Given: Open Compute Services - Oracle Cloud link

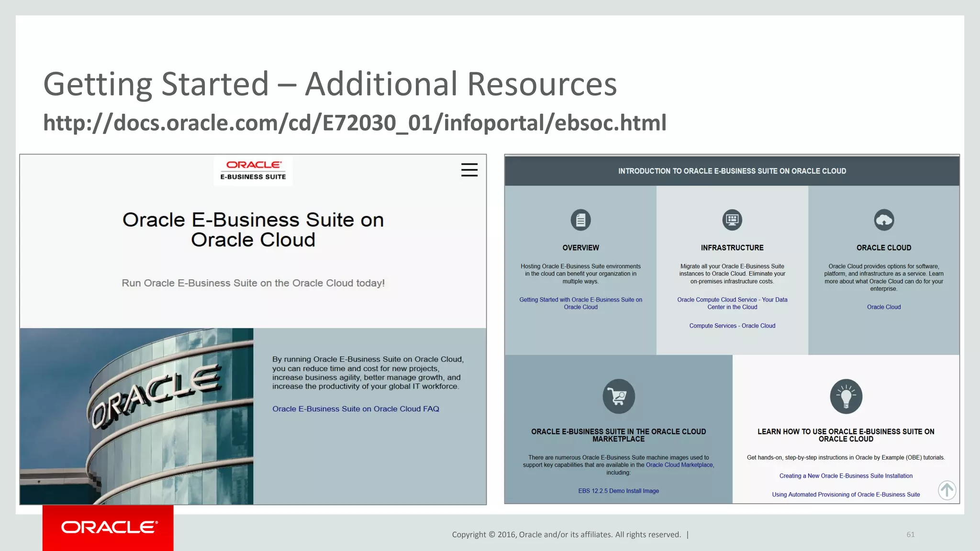Looking at the screenshot, I should tap(732, 326).
